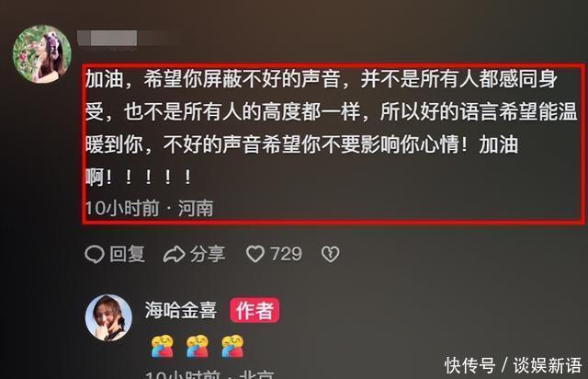
Task: Select the middle hug emoji in reply
Action: pyautogui.click(x=198, y=346)
